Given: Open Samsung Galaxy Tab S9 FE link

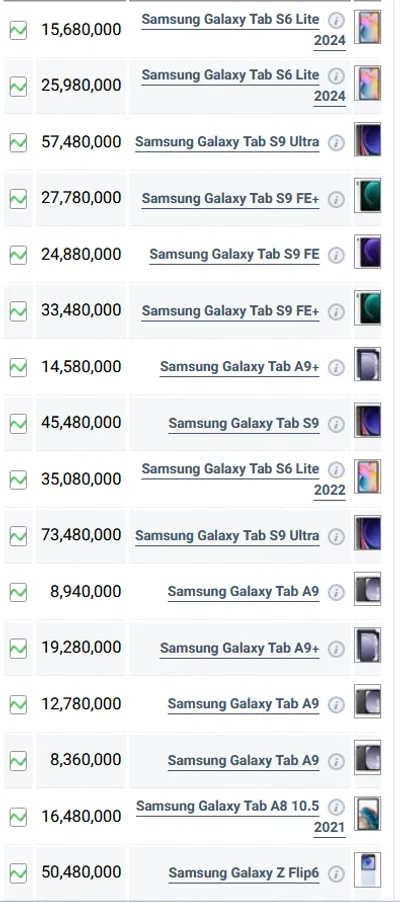Looking at the screenshot, I should (x=234, y=254).
